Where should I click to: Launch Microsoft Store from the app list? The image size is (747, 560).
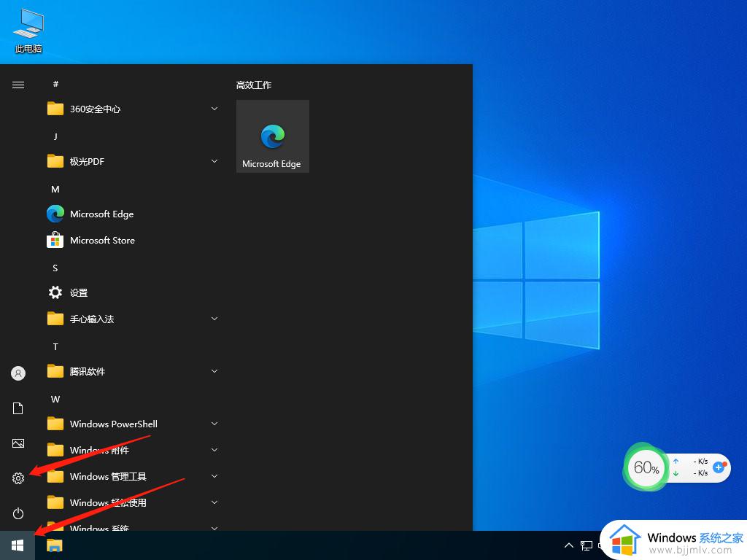[x=131, y=240]
